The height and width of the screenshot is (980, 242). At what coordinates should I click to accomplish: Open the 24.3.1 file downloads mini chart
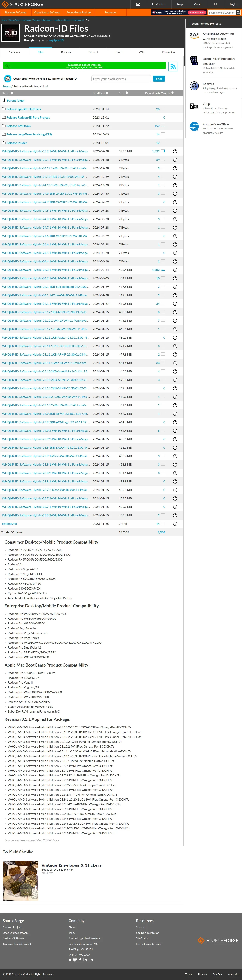click(x=163, y=270)
